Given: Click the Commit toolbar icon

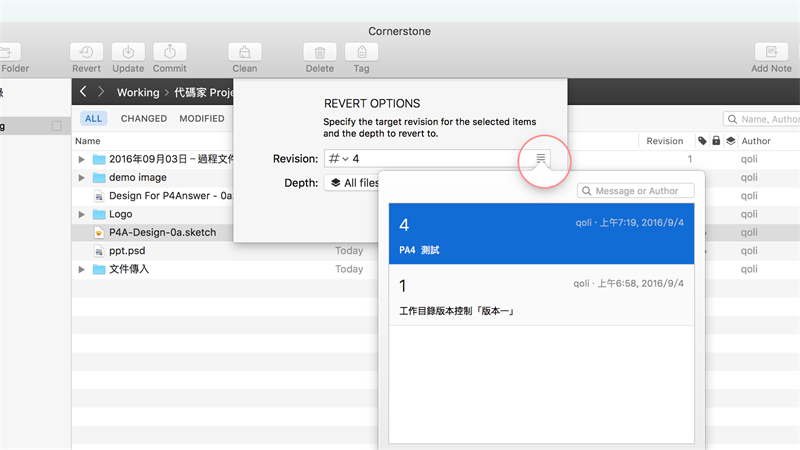Looking at the screenshot, I should coord(170,52).
